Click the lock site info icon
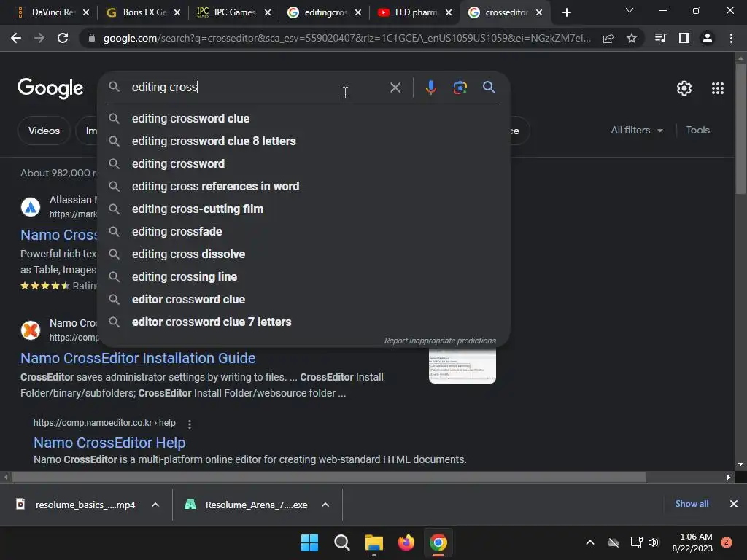This screenshot has width=747, height=560. click(92, 38)
